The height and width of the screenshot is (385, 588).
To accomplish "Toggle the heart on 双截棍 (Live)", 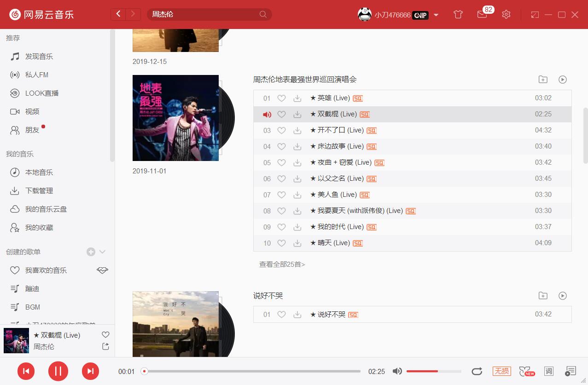I will coord(281,114).
